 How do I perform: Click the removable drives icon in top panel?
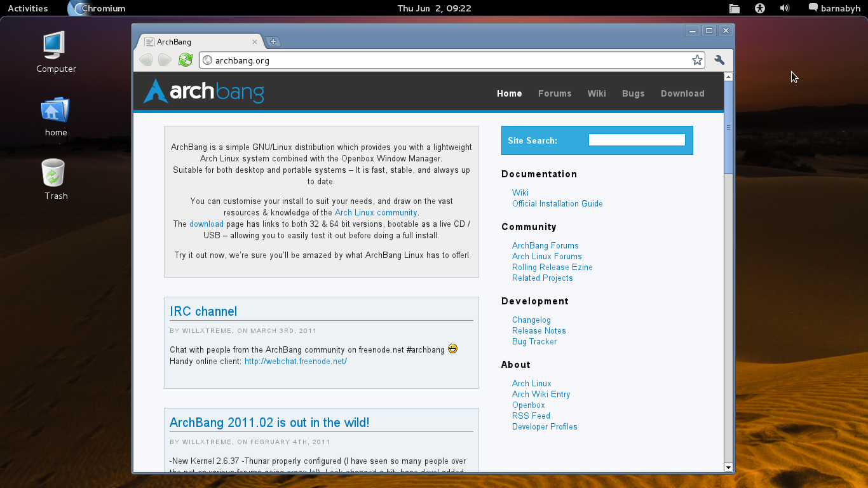click(735, 8)
